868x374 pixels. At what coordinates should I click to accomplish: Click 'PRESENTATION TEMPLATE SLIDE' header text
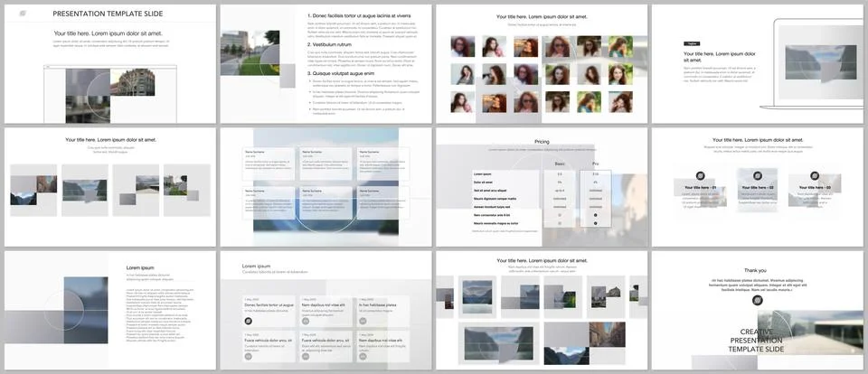click(108, 14)
